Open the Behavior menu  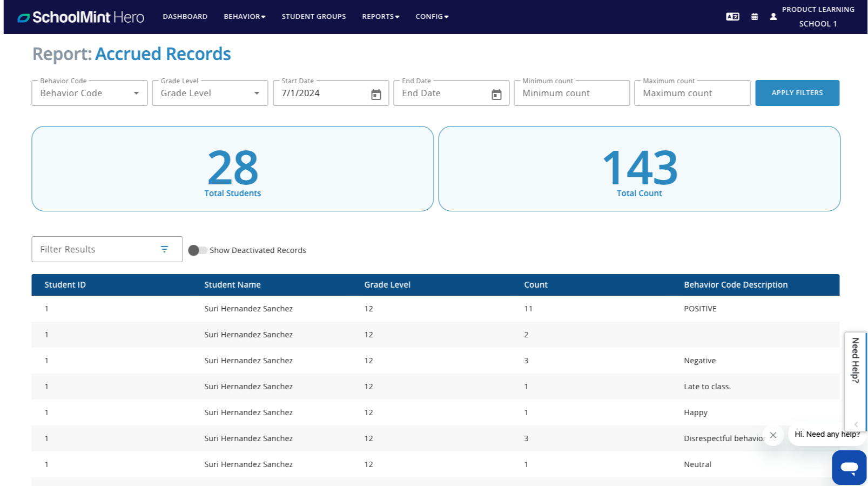tap(245, 17)
